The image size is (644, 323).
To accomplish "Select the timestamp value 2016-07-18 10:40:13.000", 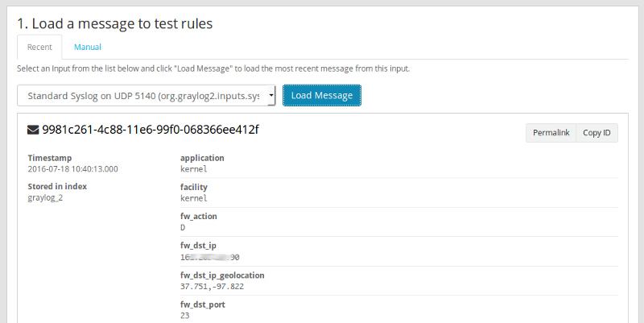I will (72, 169).
